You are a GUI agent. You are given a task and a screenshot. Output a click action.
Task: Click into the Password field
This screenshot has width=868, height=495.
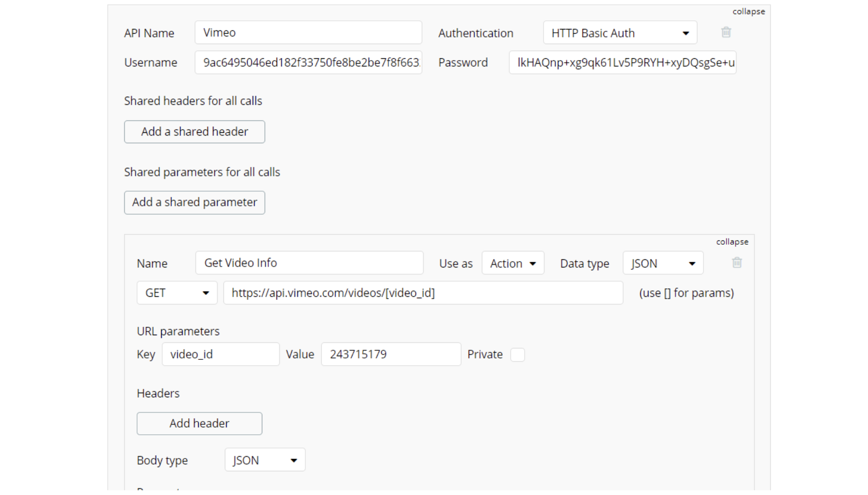(x=622, y=63)
